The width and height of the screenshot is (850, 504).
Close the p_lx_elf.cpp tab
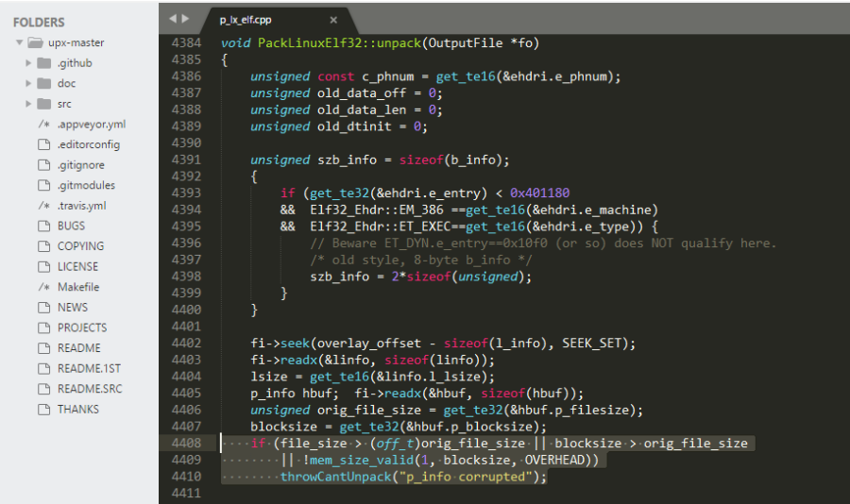click(333, 19)
